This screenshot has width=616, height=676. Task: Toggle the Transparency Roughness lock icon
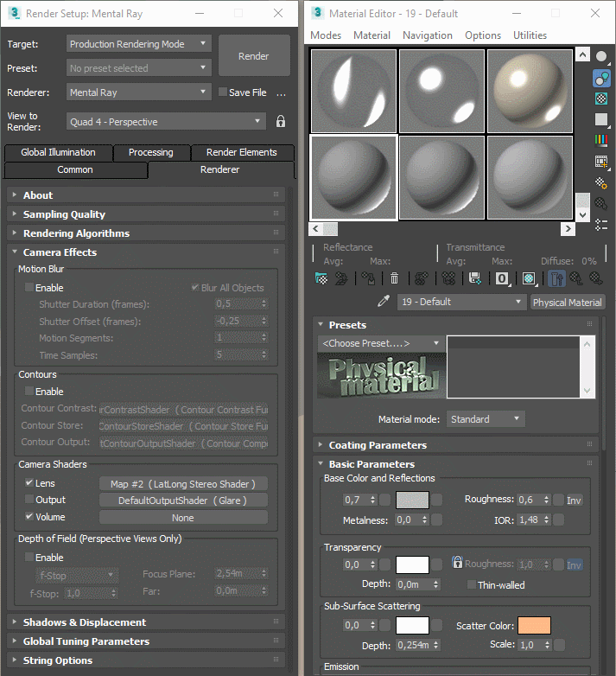tap(458, 562)
